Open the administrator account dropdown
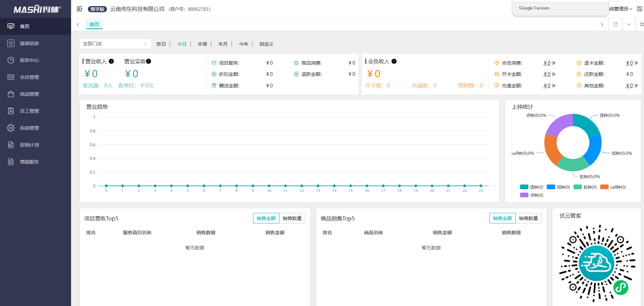Viewport: 644px width, 306px height. point(620,9)
